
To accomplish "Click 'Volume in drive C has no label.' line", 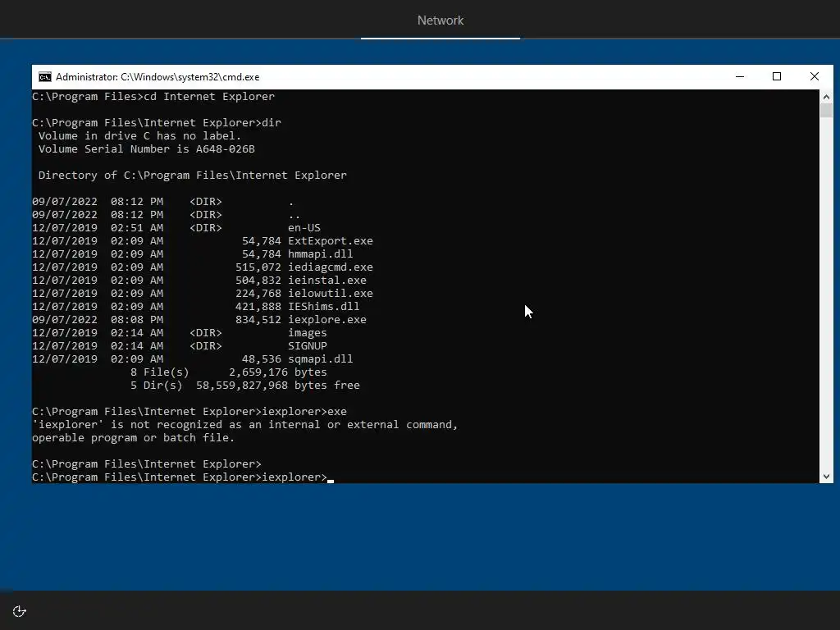I will [139, 136].
